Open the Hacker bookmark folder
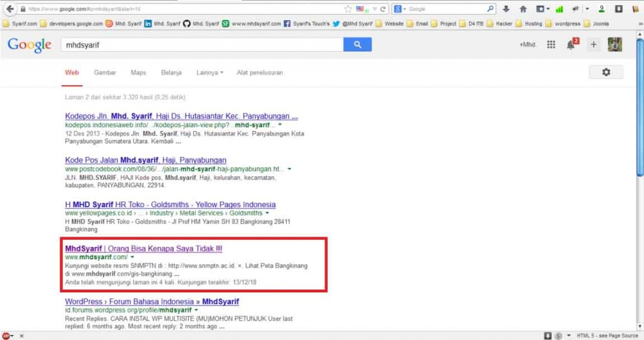Image resolution: width=644 pixels, height=340 pixels. (499, 24)
